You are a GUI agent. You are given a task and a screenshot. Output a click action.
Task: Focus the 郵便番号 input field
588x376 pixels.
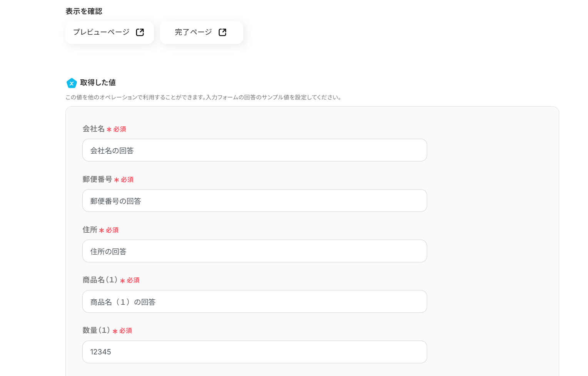coord(255,201)
